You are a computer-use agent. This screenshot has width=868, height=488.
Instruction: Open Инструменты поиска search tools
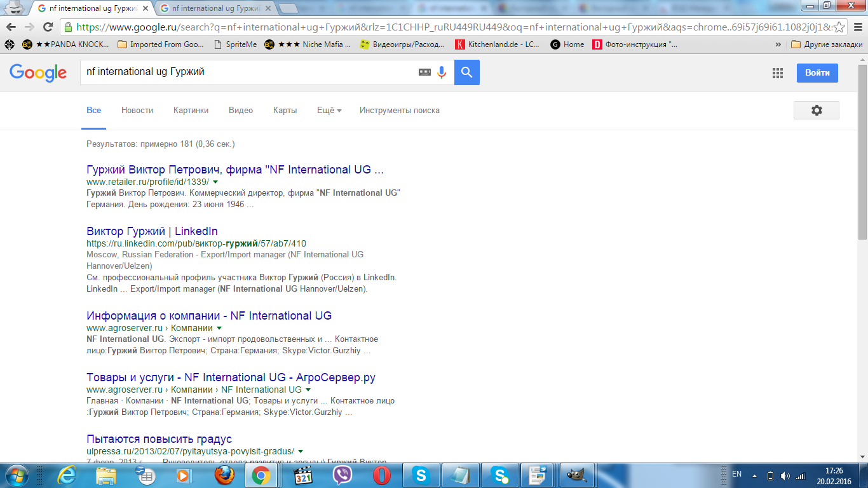[x=400, y=110]
